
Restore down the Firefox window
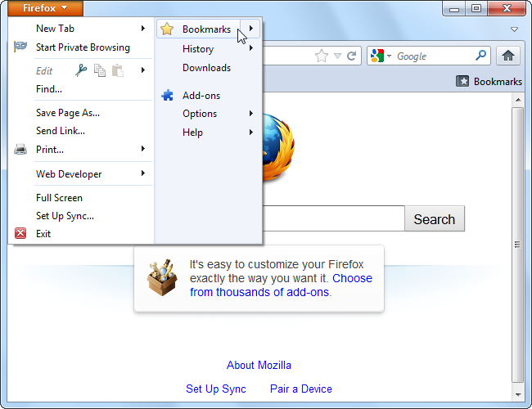click(476, 8)
